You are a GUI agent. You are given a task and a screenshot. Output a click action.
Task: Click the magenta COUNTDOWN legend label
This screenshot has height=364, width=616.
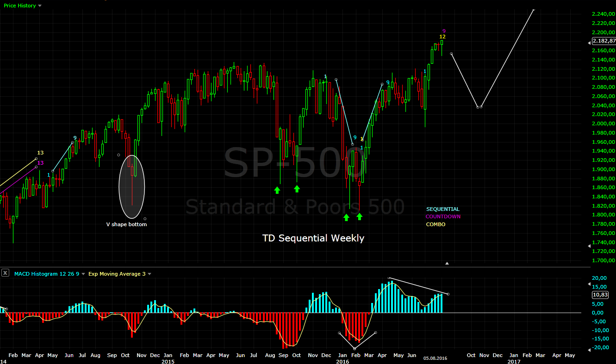pos(443,216)
